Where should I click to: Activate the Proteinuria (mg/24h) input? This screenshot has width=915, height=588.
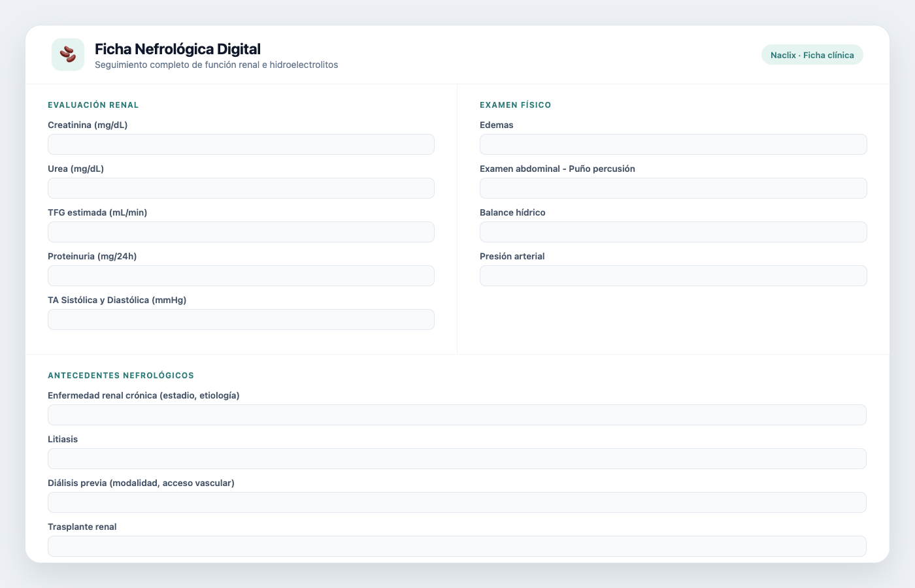(241, 276)
